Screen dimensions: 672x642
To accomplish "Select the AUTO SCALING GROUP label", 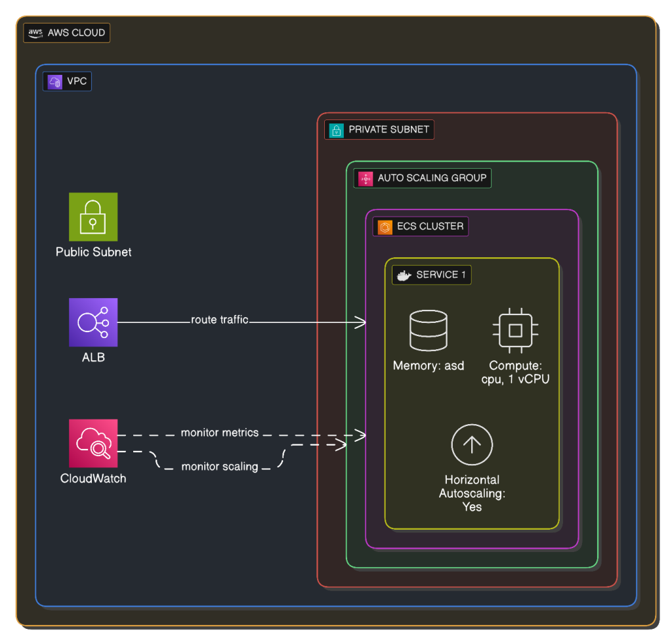I will coord(432,178).
